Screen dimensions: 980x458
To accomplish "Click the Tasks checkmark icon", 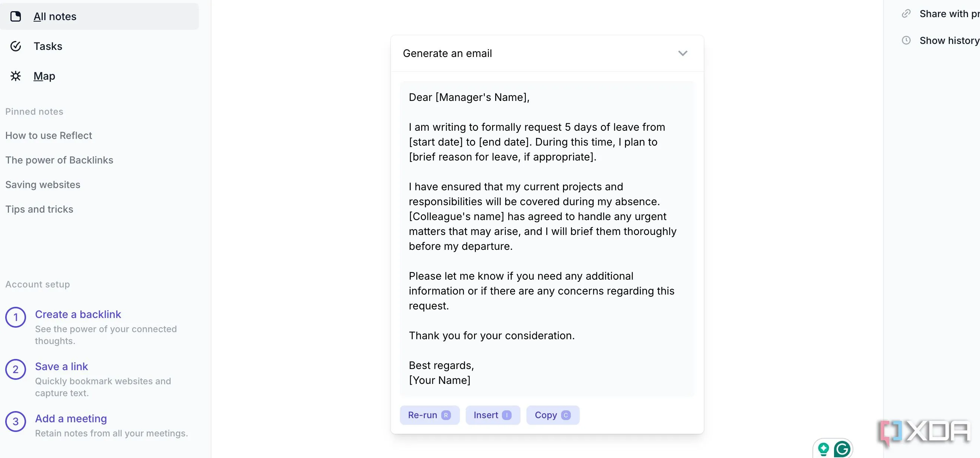I will click(16, 46).
